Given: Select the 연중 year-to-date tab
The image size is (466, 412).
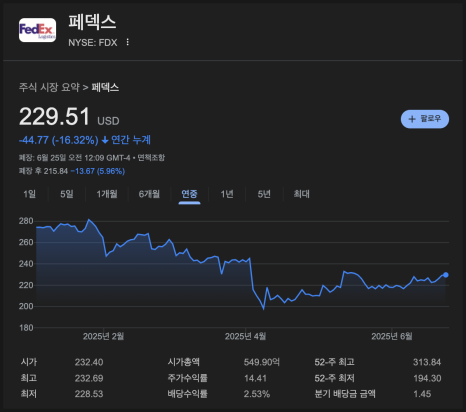Looking at the screenshot, I should (x=189, y=194).
